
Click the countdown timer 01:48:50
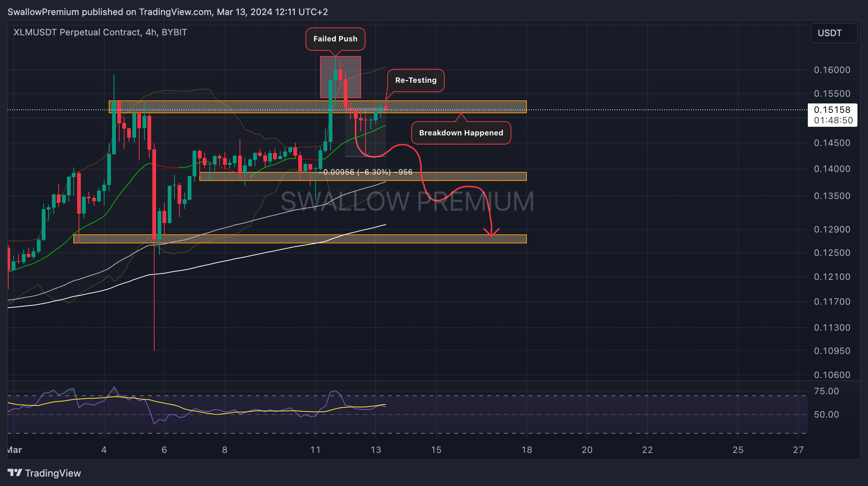point(833,120)
